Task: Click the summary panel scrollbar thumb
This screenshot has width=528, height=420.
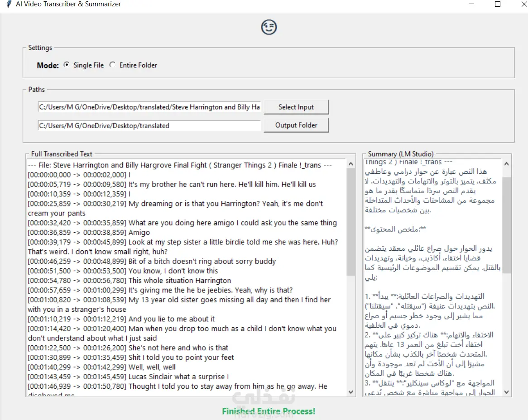Action: (506, 224)
